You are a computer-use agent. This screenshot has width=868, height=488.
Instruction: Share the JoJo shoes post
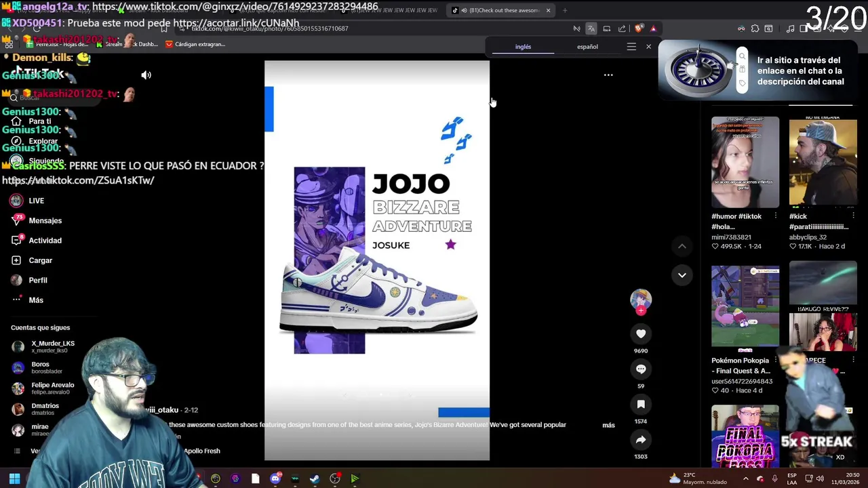pos(641,439)
